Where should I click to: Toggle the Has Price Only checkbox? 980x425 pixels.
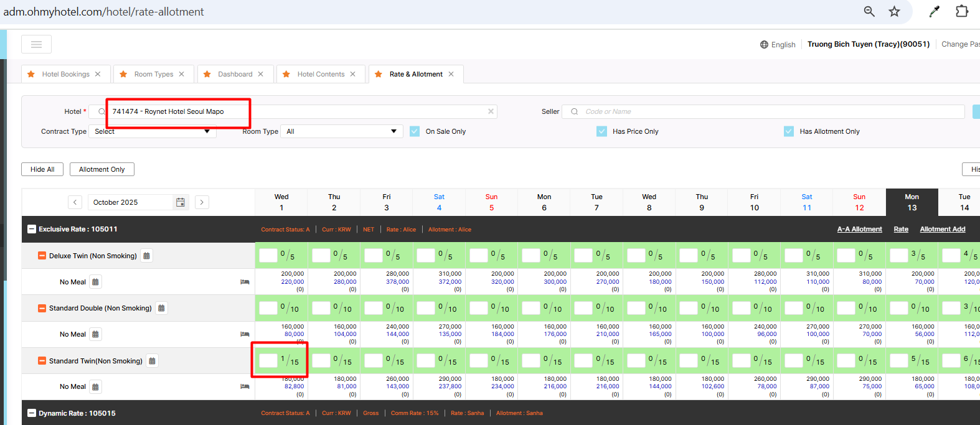601,131
